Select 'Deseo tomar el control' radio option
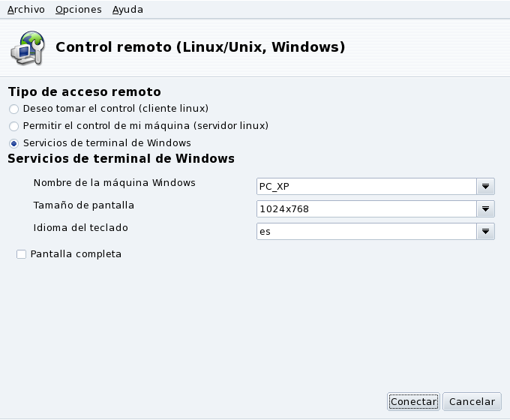Screen dimensions: 510x420 tap(13, 109)
